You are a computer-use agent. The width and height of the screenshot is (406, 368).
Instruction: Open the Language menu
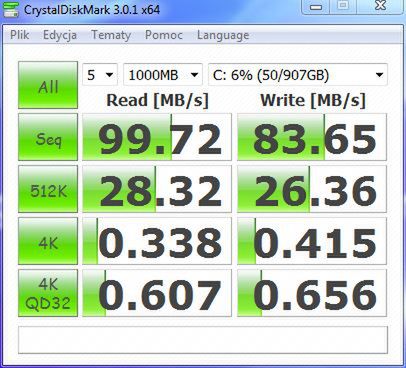(223, 35)
